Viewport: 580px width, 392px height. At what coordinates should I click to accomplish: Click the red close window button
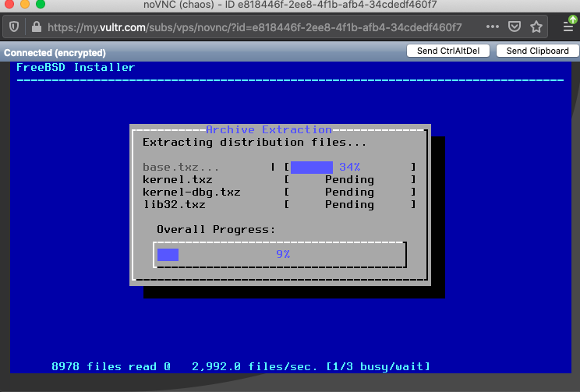pyautogui.click(x=9, y=5)
